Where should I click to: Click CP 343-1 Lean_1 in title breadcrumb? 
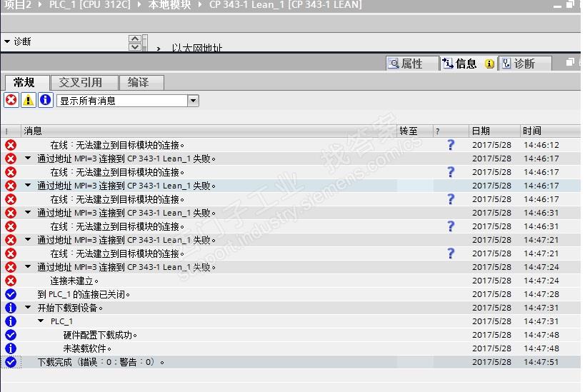(286, 5)
